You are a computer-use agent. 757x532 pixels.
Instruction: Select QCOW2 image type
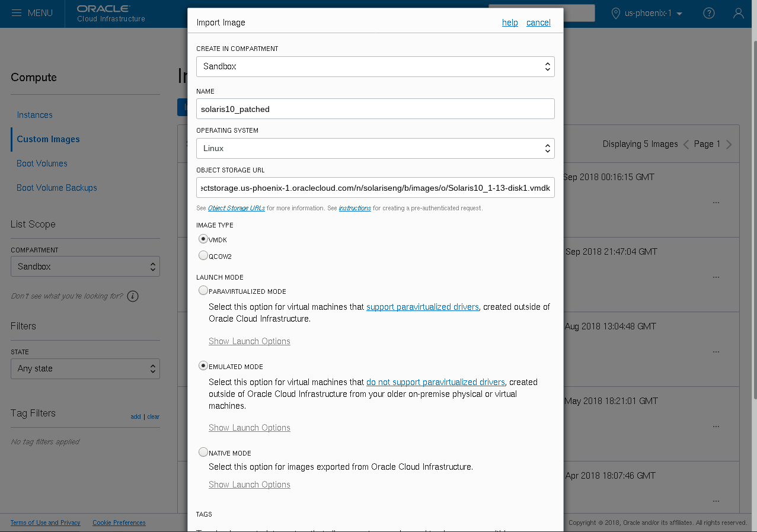pos(203,256)
